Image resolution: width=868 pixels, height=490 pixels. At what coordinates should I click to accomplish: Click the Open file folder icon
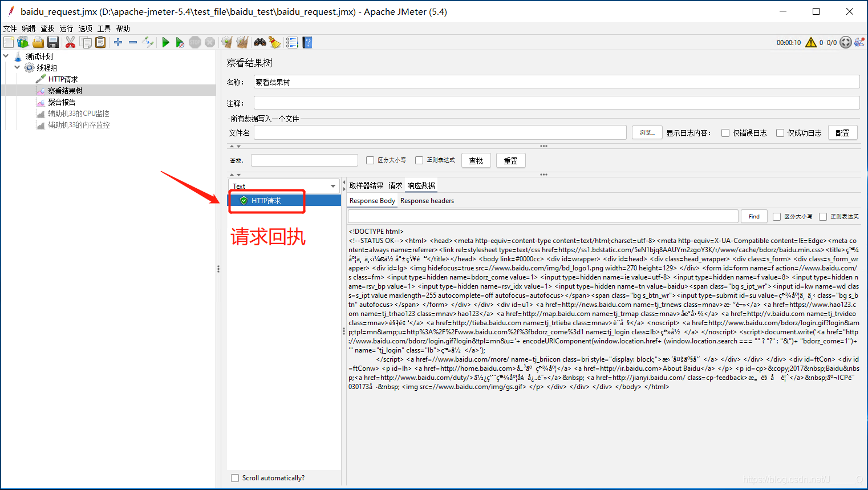[x=38, y=42]
